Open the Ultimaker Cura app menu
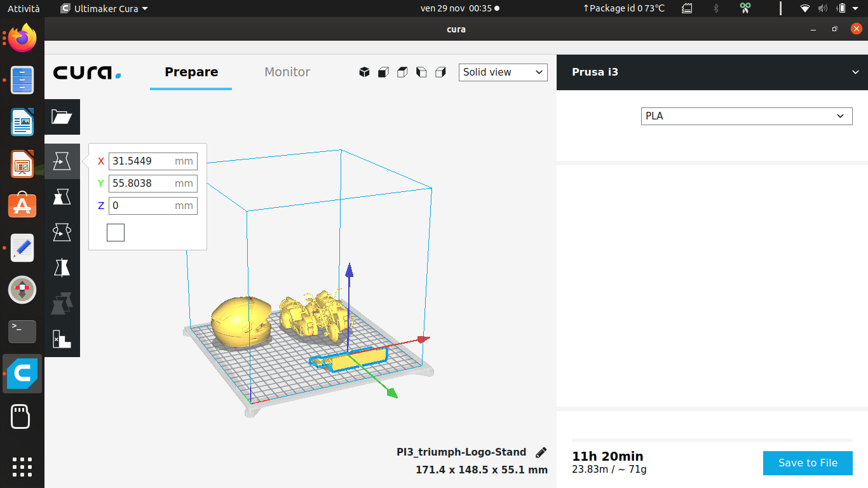The image size is (868, 488). [104, 8]
